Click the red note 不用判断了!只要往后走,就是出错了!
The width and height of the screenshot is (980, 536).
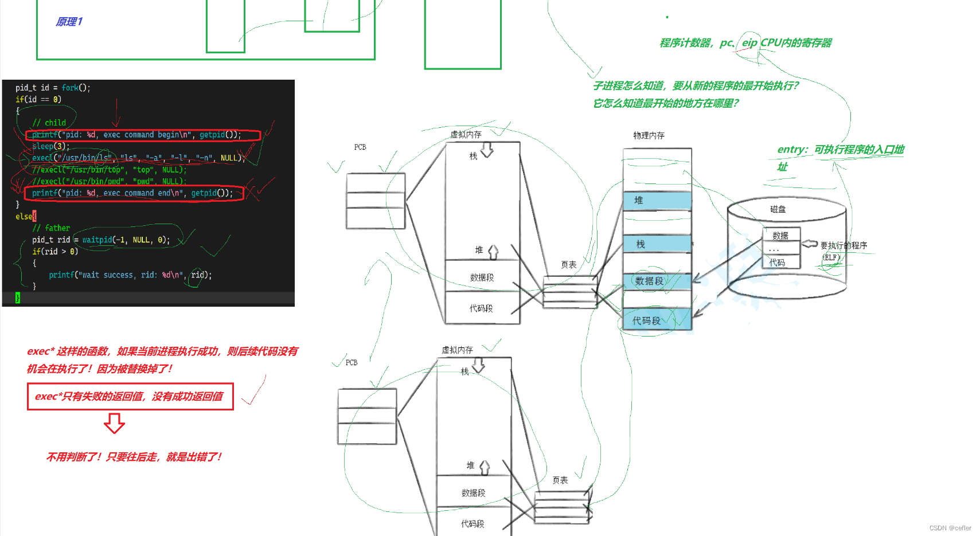click(134, 457)
